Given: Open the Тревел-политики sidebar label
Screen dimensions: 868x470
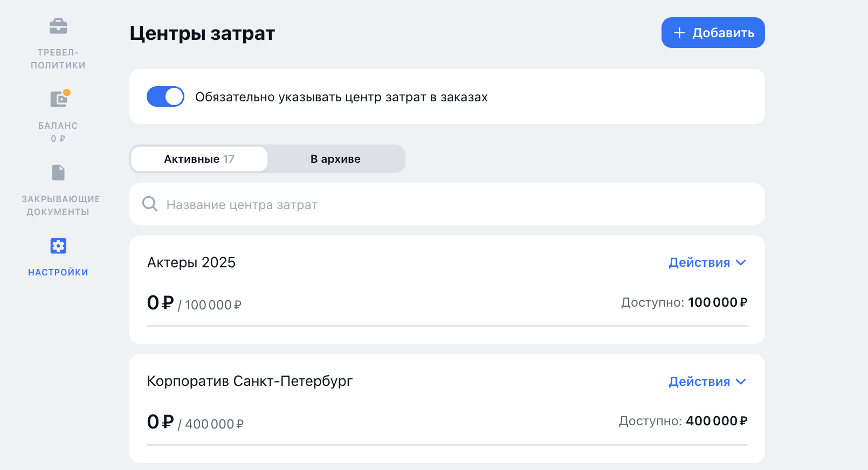Looking at the screenshot, I should pyautogui.click(x=58, y=59).
